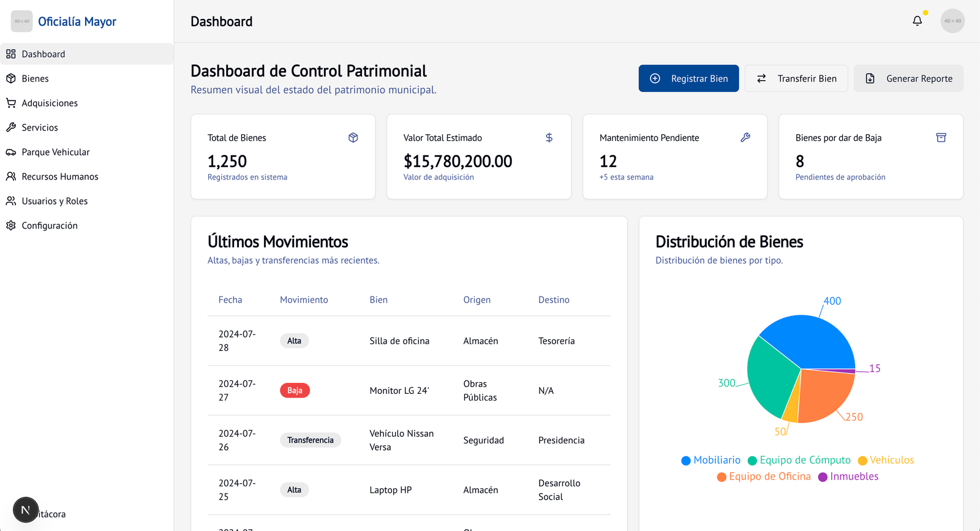This screenshot has height=531, width=980.
Task: Open the user avatar menu
Action: 952,21
